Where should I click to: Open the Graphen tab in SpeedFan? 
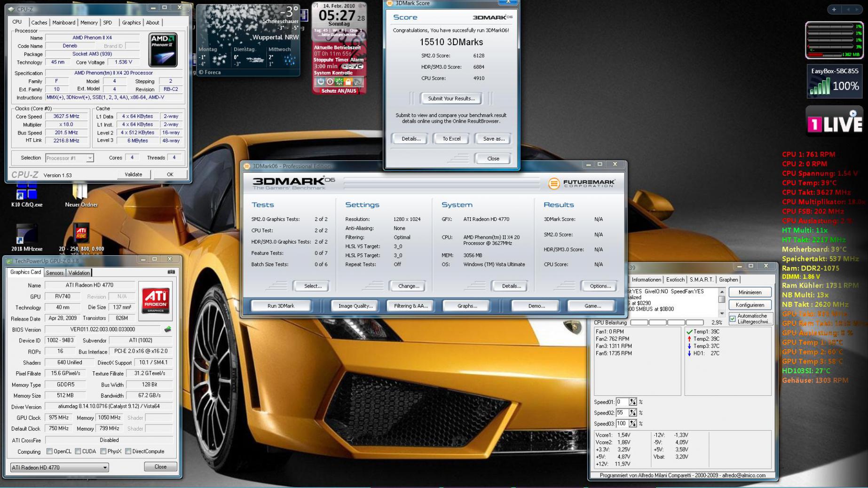(x=728, y=280)
